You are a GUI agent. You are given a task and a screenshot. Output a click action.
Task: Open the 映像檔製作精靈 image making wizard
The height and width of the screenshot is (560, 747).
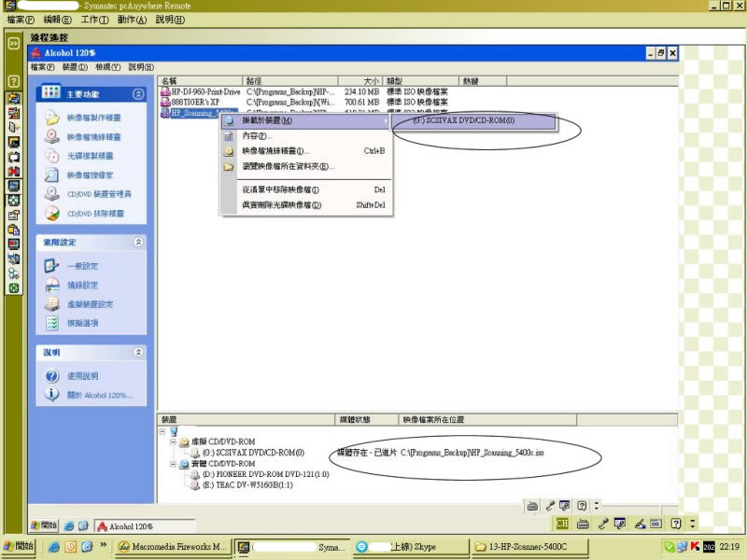click(x=93, y=118)
